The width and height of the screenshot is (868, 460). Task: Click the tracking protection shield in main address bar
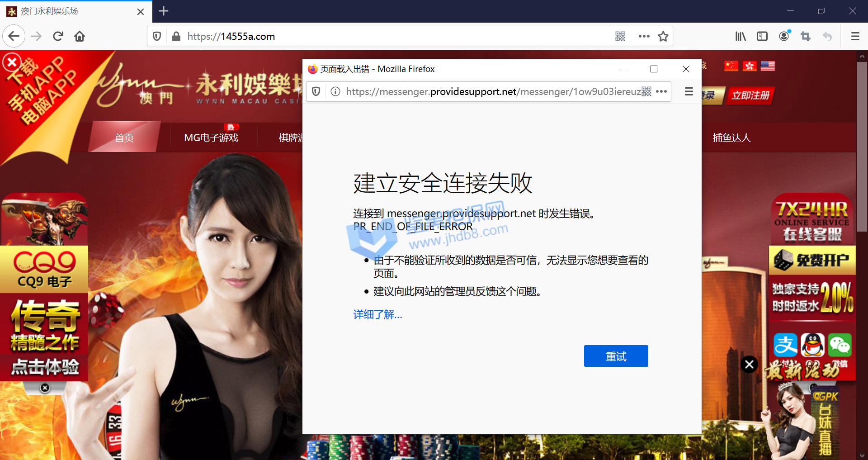point(157,36)
